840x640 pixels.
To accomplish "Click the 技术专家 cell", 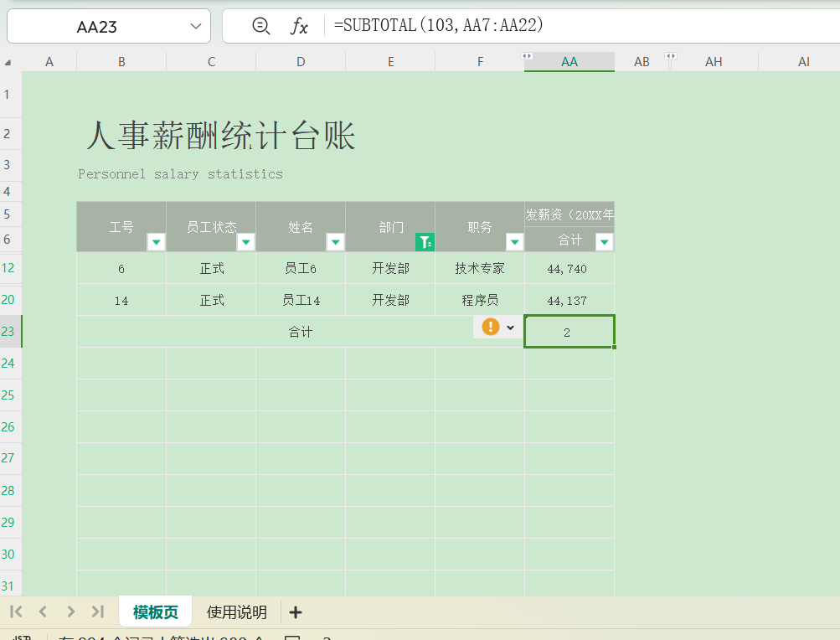I will pos(480,269).
